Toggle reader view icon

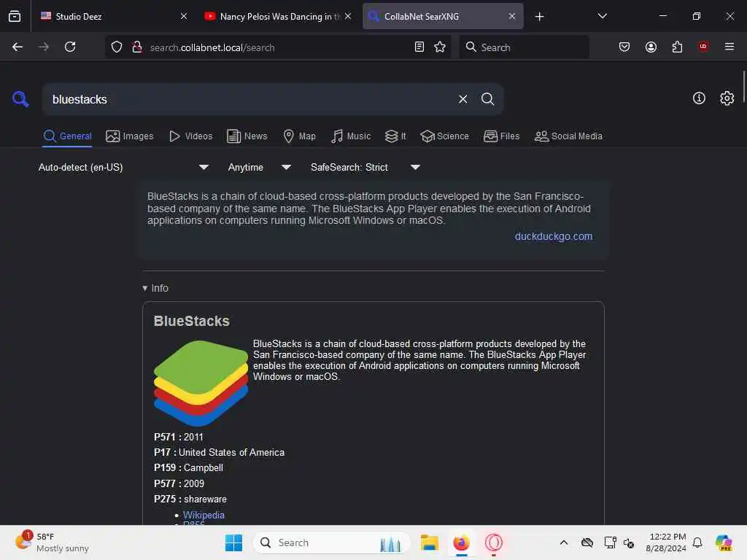pos(419,47)
